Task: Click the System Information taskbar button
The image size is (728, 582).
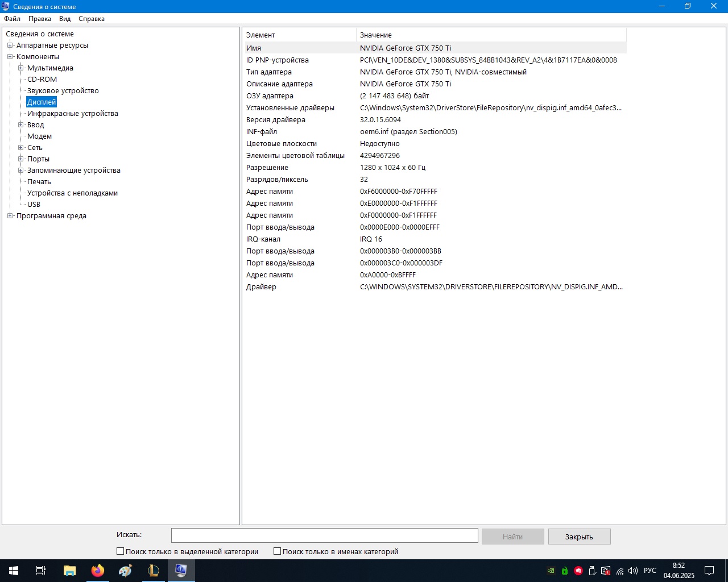Action: (181, 571)
